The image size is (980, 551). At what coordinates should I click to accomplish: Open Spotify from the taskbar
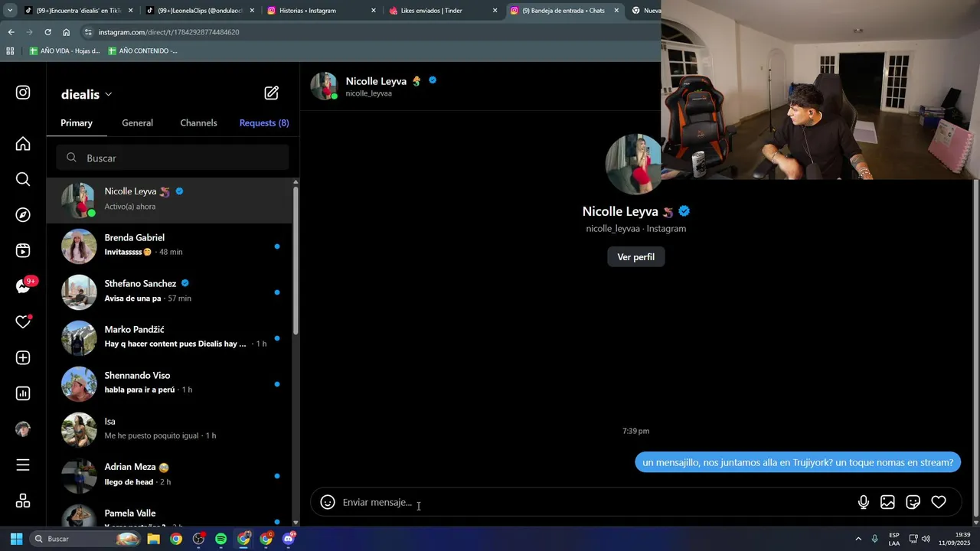coord(220,539)
